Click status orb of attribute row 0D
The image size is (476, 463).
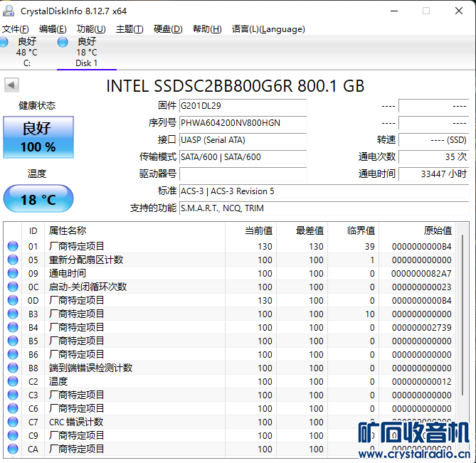coord(13,300)
